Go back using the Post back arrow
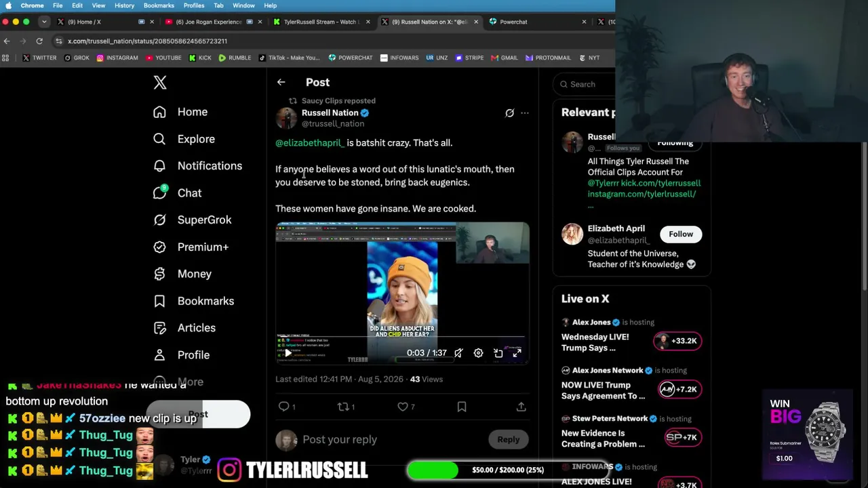 coord(281,83)
